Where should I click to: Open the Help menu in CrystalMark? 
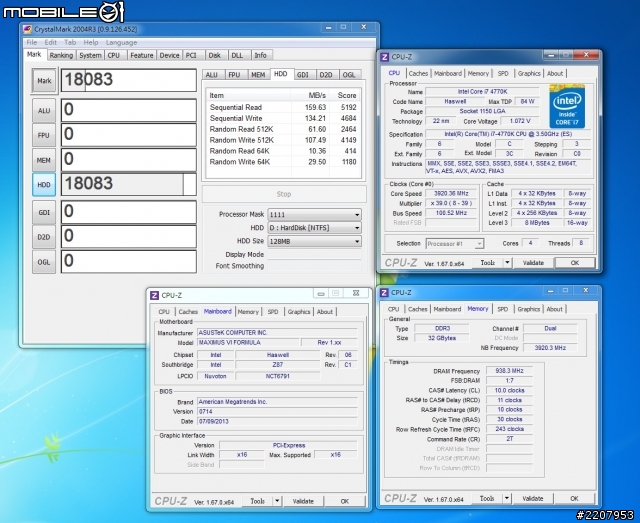pyautogui.click(x=91, y=42)
